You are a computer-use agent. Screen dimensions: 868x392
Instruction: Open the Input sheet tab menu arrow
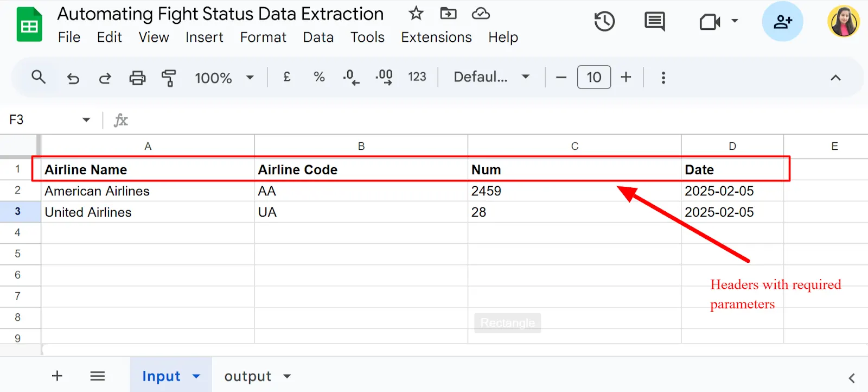tap(196, 376)
